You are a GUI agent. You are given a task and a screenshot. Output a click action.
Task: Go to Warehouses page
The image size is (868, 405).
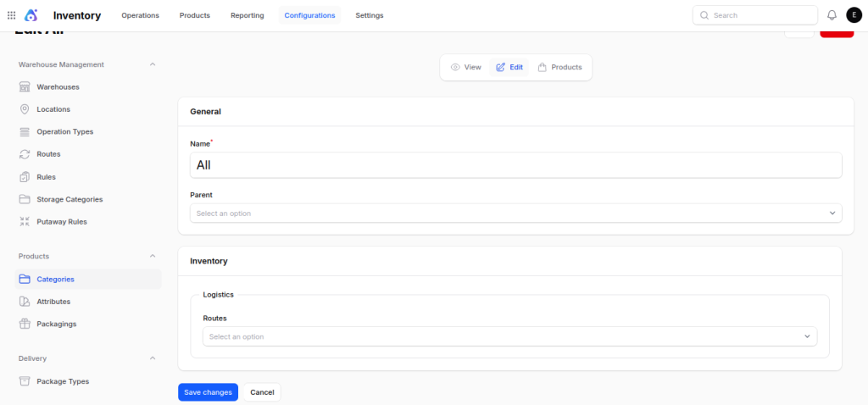[x=88, y=87]
